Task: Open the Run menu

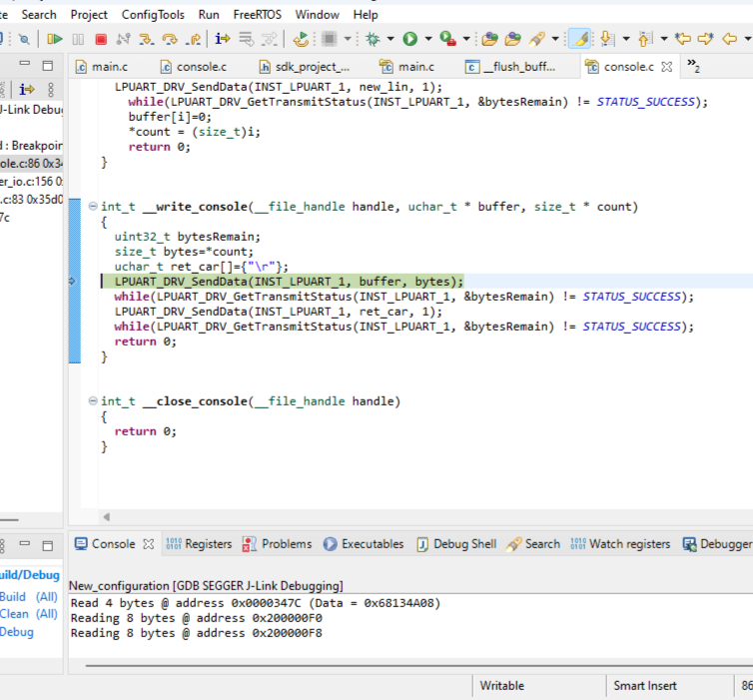Action: click(x=209, y=15)
